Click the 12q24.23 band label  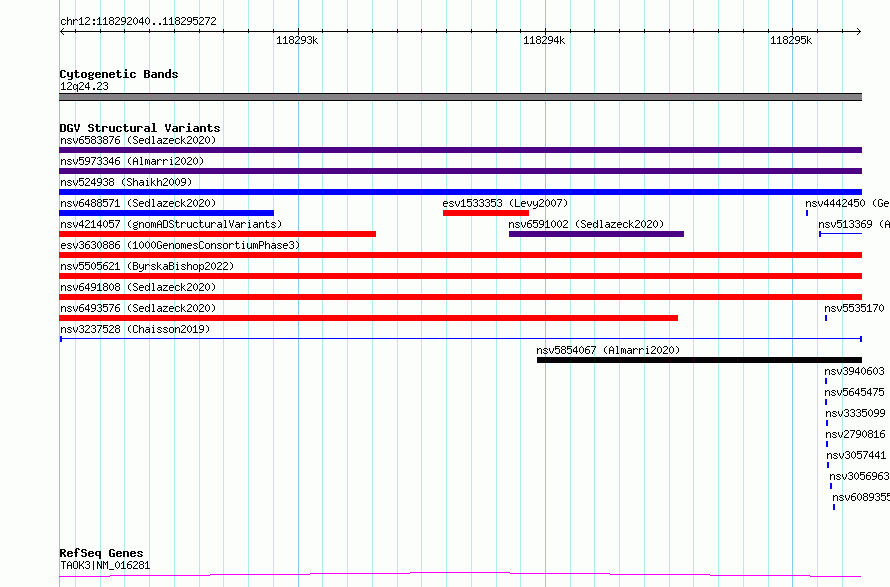[x=84, y=86]
